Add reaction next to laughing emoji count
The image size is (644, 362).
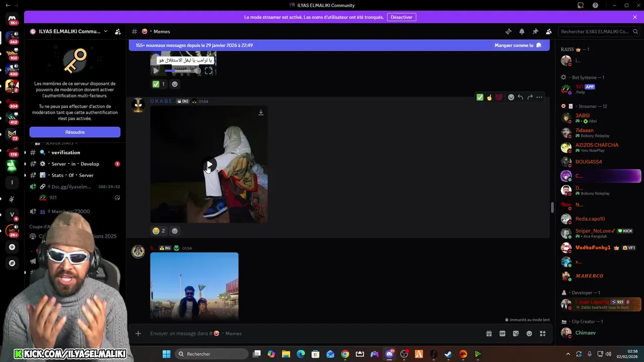(175, 231)
